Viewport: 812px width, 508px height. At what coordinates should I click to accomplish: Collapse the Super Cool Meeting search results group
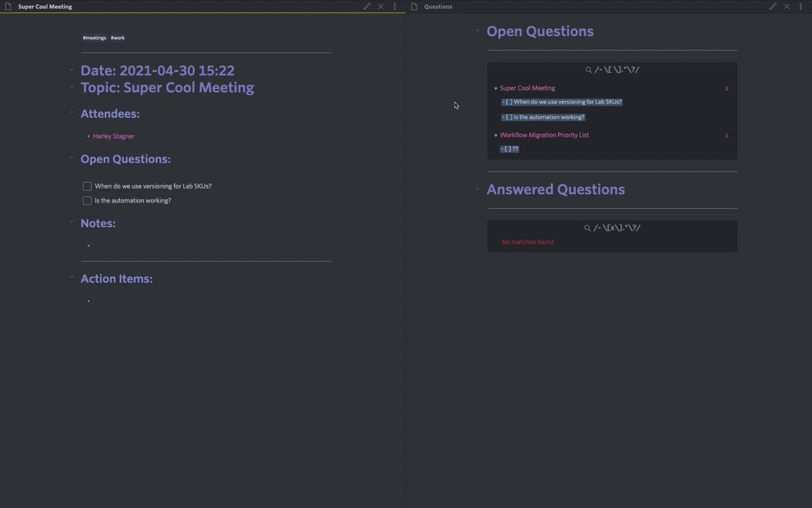[496, 89]
